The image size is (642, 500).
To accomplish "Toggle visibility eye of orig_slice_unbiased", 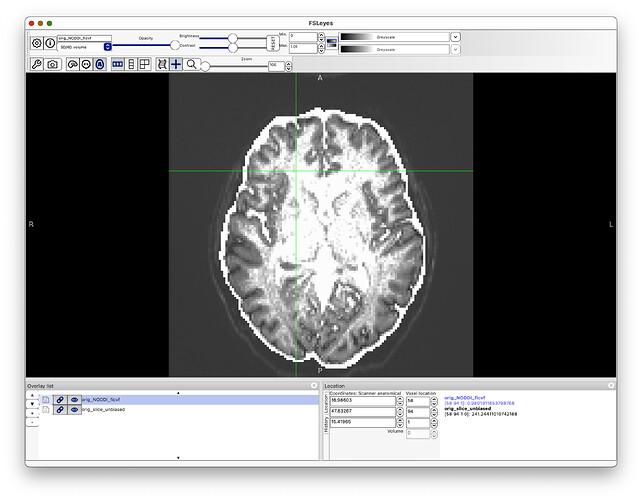I will (74, 410).
